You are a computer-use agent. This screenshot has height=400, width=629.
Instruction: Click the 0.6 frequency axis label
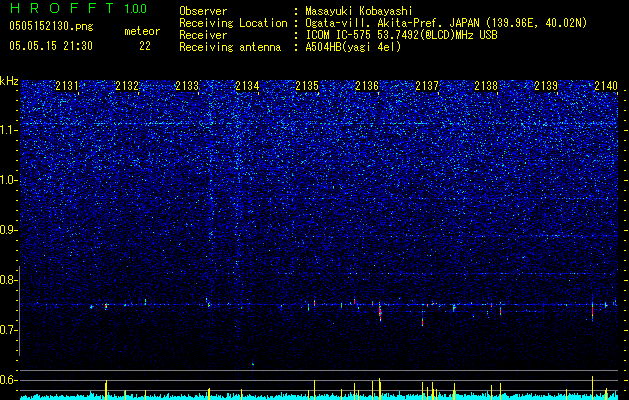click(9, 380)
